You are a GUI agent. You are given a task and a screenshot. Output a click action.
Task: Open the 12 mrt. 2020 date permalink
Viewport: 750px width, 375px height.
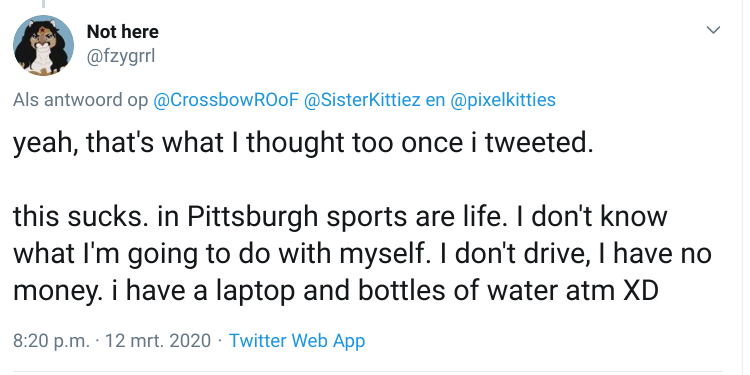[x=157, y=341]
